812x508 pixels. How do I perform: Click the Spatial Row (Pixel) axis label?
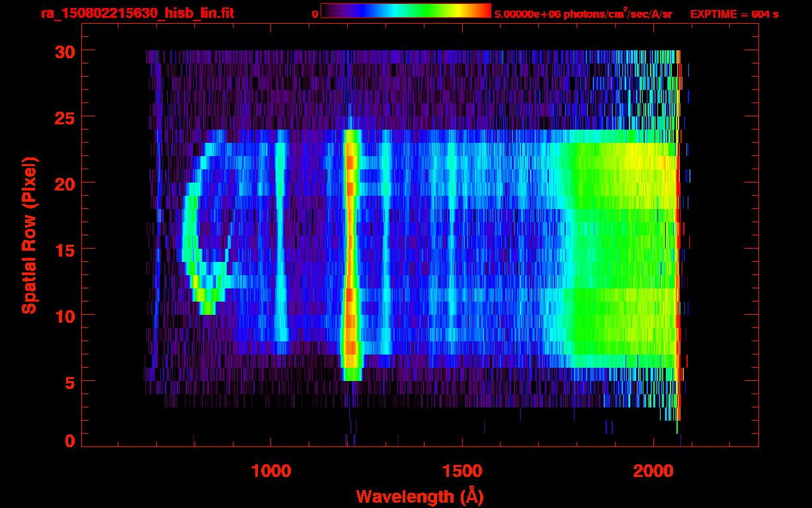(29, 235)
